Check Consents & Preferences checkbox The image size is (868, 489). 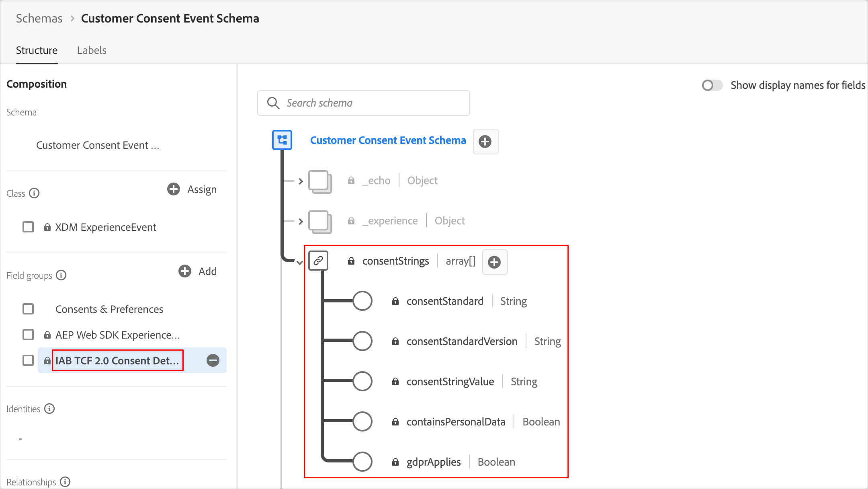click(x=28, y=309)
